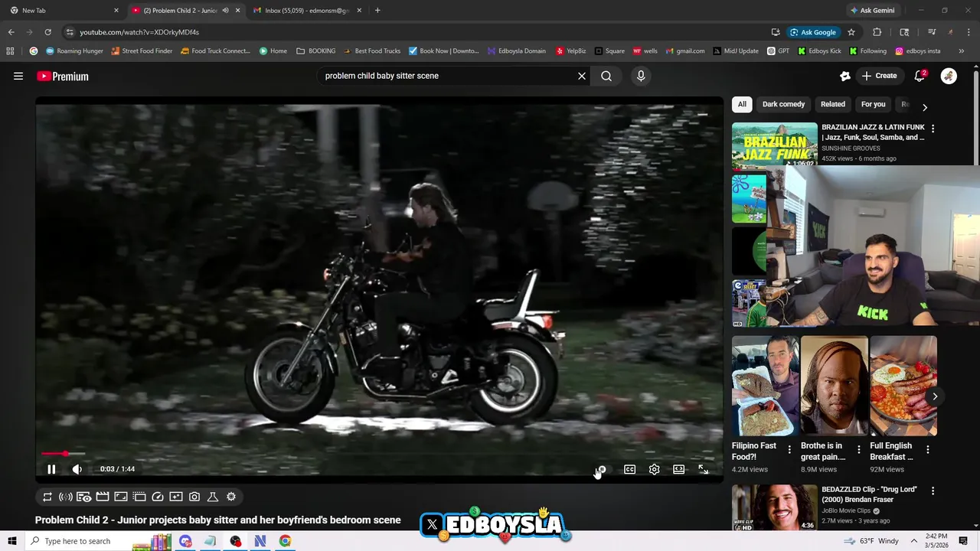Take a screenshot with the camera icon
Image resolution: width=980 pixels, height=551 pixels.
[x=194, y=497]
